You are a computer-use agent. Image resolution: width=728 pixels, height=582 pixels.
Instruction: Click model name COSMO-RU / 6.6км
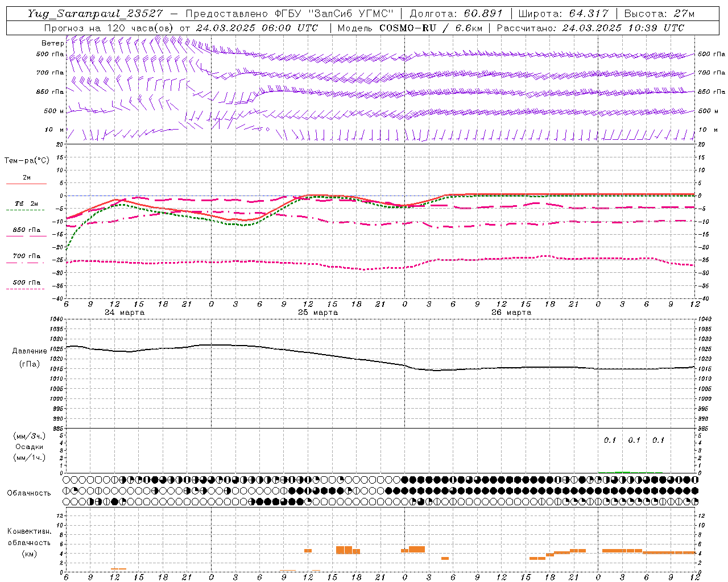pos(430,28)
